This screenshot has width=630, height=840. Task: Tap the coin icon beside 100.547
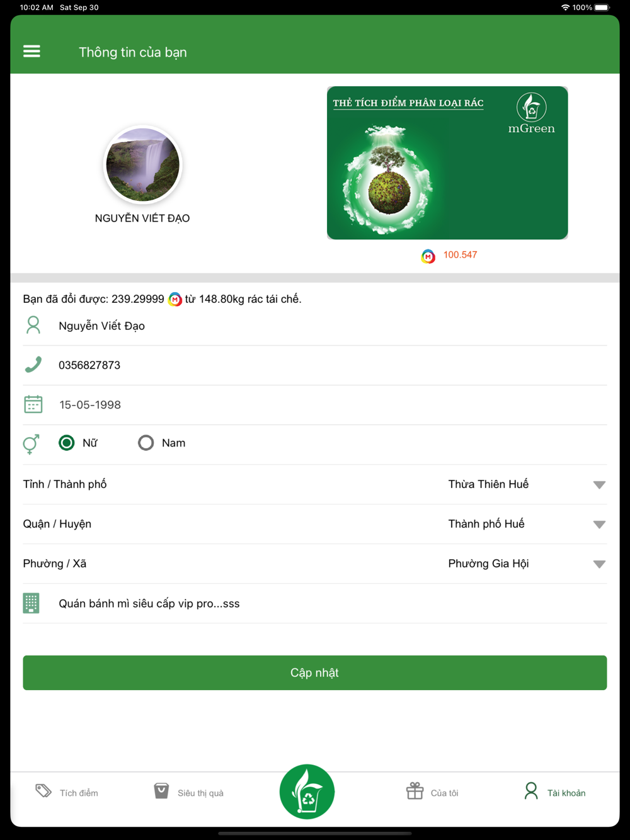point(428,256)
